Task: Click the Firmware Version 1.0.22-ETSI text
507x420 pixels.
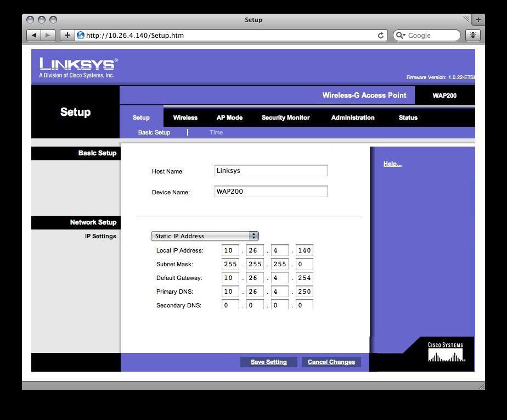Action: tap(441, 77)
